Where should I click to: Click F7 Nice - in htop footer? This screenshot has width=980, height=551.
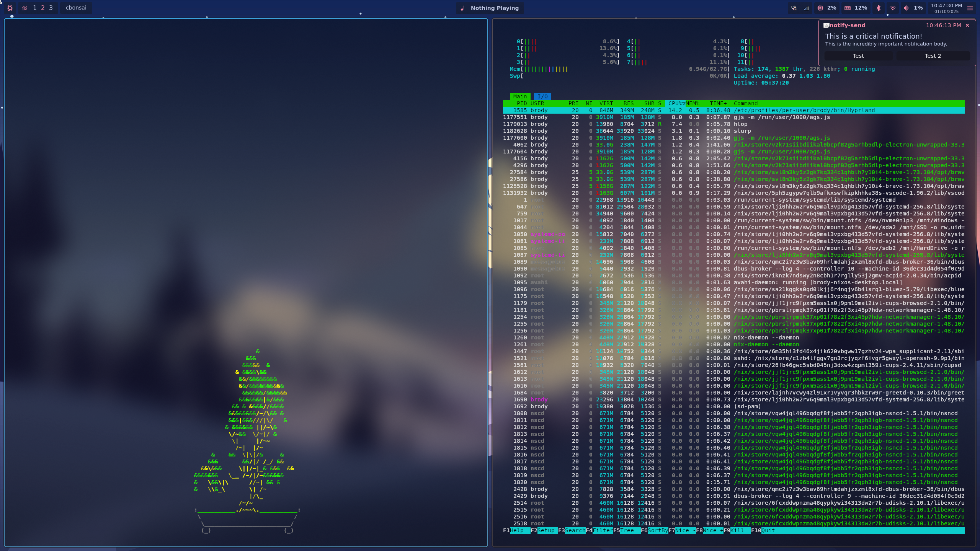click(x=682, y=530)
